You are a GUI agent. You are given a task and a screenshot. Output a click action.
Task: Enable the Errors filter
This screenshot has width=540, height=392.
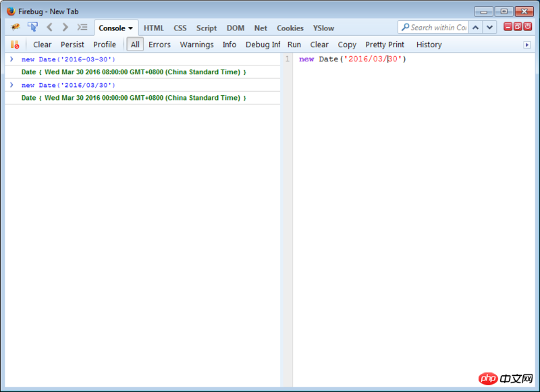pos(159,45)
